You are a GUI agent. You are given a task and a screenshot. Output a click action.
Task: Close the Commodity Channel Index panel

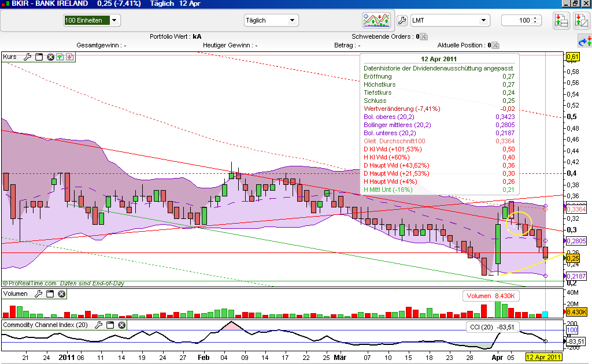pos(121,325)
